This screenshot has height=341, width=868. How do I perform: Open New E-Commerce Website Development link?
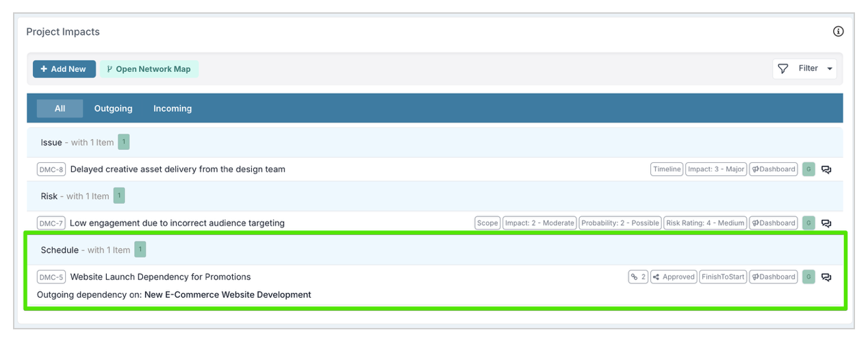[x=228, y=294]
